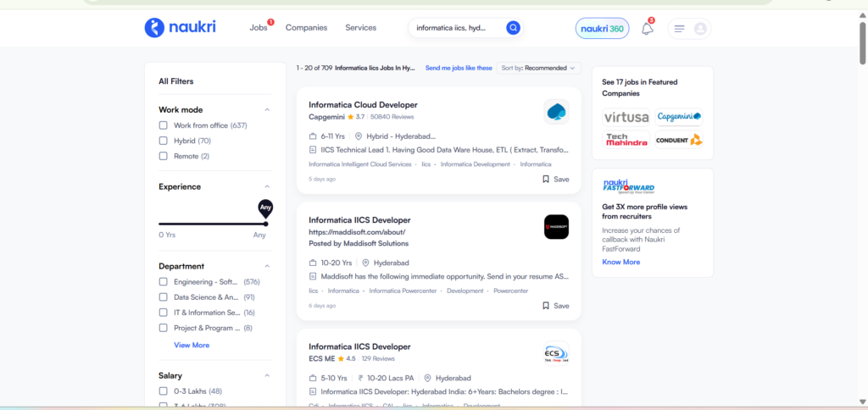The image size is (868, 410).
Task: Enable the Hybrid work mode checkbox
Action: coord(164,141)
